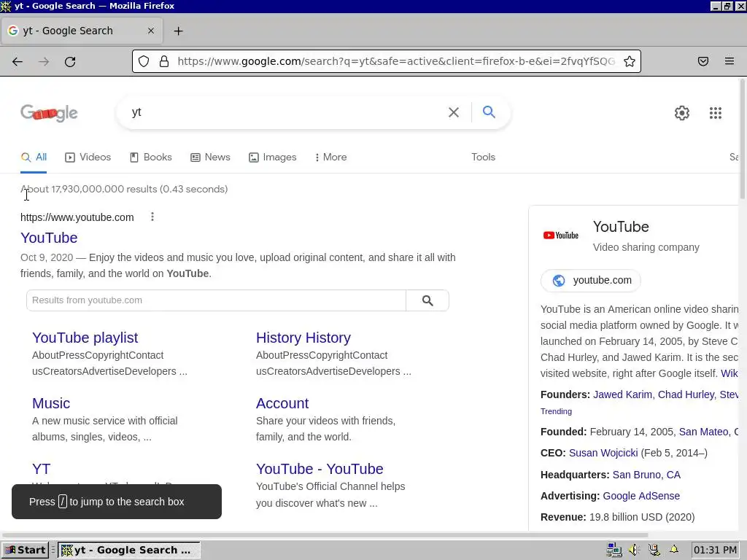
Task: Expand the More search categories
Action: 331,157
